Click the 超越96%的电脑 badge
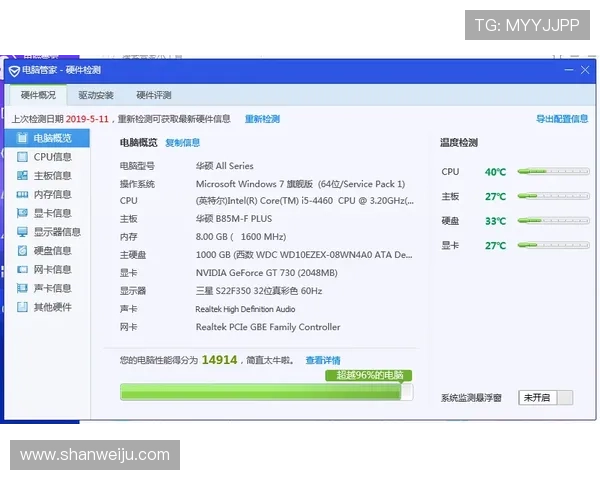 [368, 375]
